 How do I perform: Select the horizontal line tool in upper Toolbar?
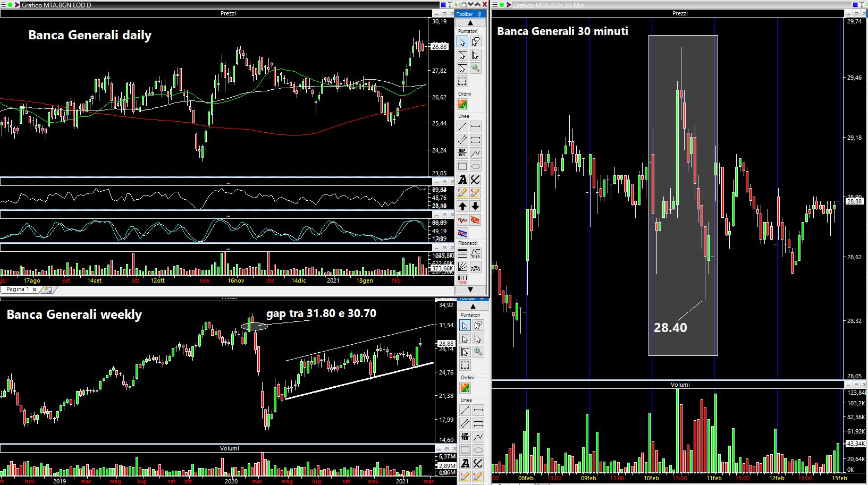click(x=476, y=126)
